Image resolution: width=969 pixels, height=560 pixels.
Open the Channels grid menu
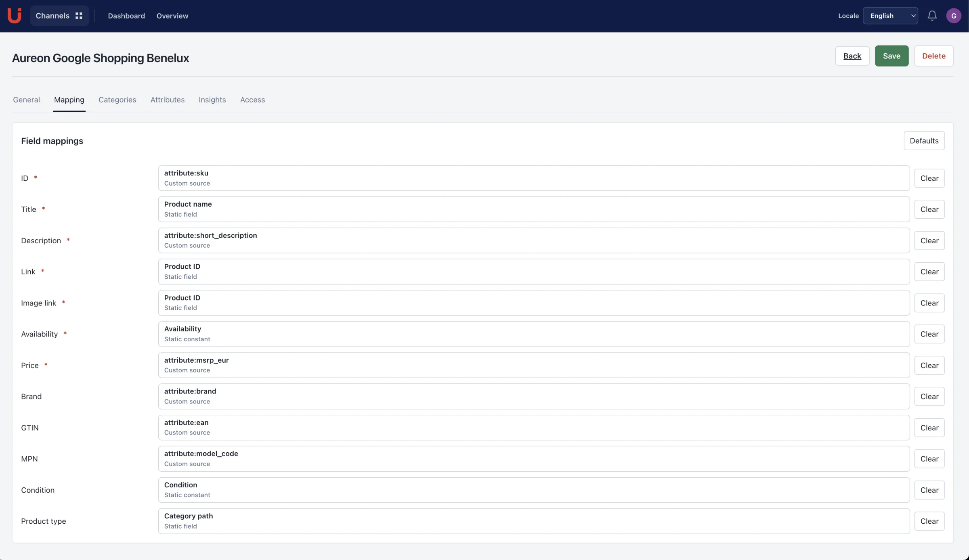(59, 16)
